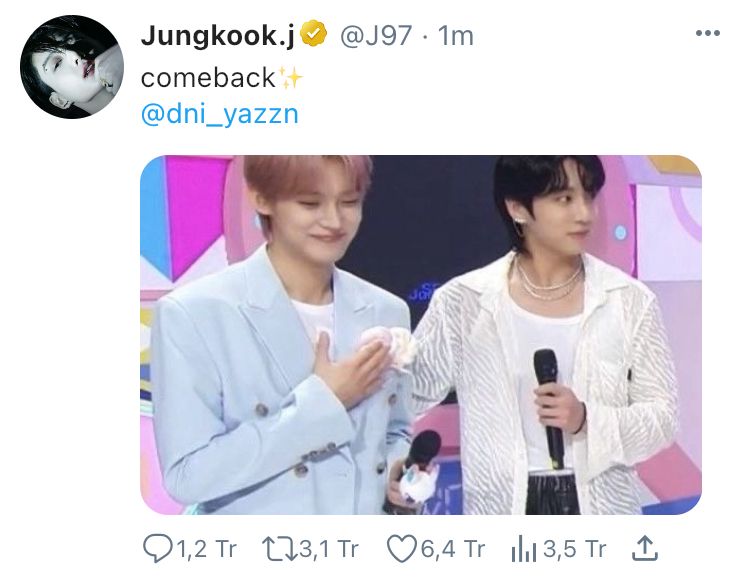The height and width of the screenshot is (578, 750).
Task: Click the 1,2 Tr reply count
Action: [207, 549]
